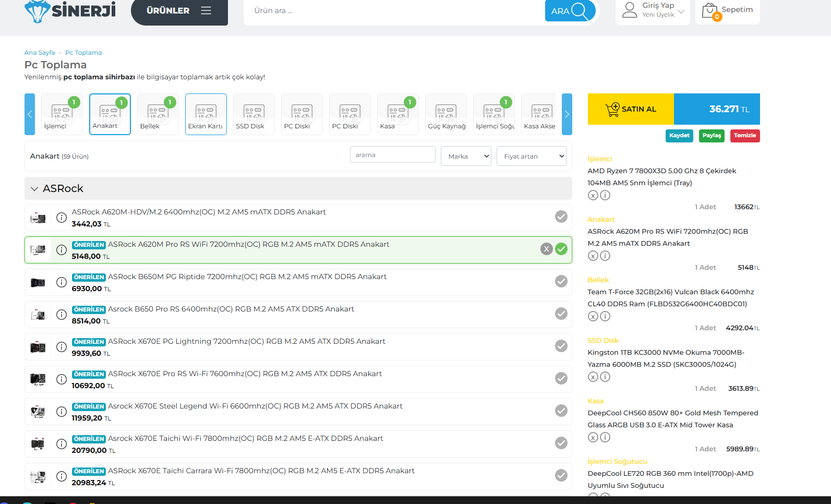Viewport: 831px width, 504px height.
Task: Deselect ASRock A620M Pro RS WiFi checkmark
Action: point(561,249)
